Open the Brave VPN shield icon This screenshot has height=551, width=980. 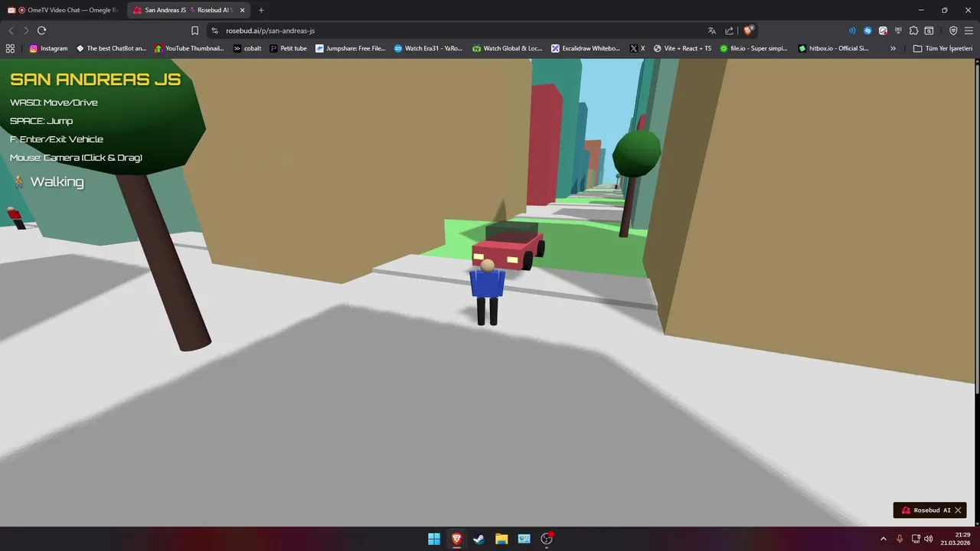point(953,31)
